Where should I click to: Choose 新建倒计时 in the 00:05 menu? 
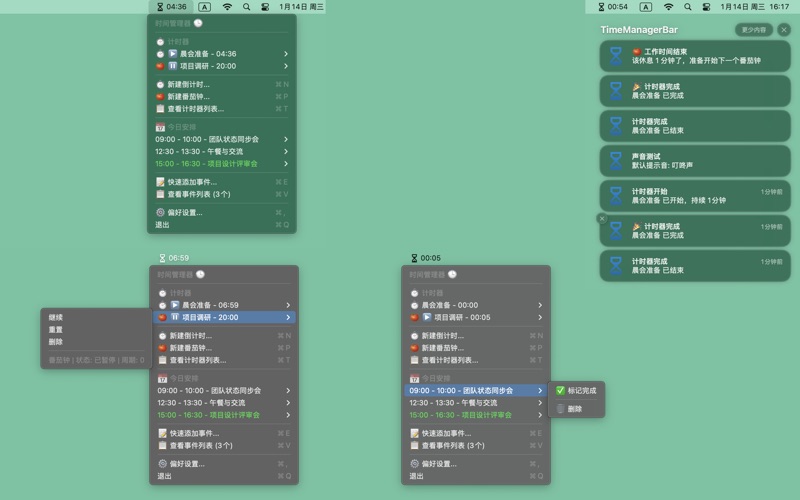coord(476,336)
